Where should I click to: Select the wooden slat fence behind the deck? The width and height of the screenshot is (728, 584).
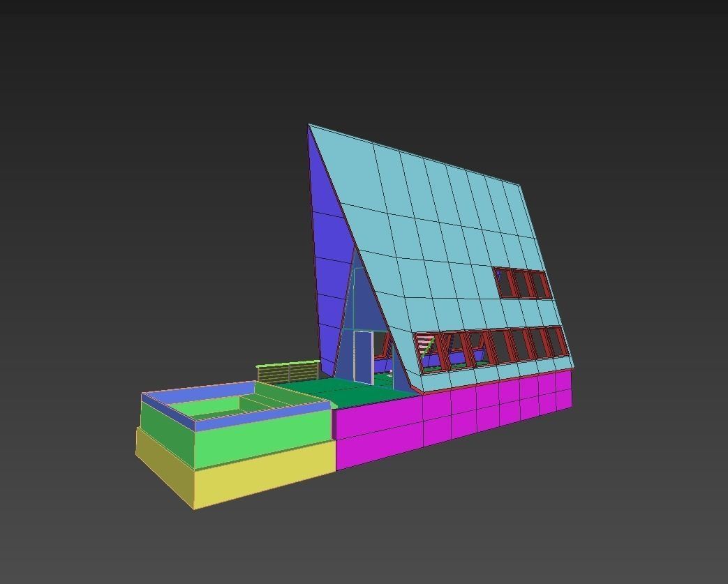(288, 371)
